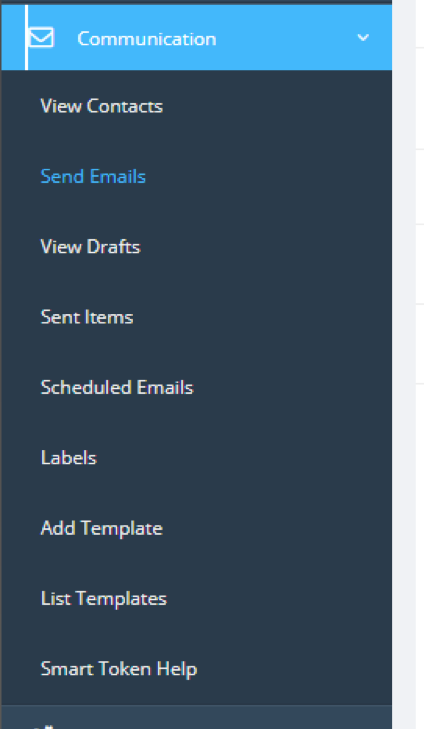Image resolution: width=424 pixels, height=729 pixels.
Task: Select the next menu section under the Communication submenu
Action: 197,717
